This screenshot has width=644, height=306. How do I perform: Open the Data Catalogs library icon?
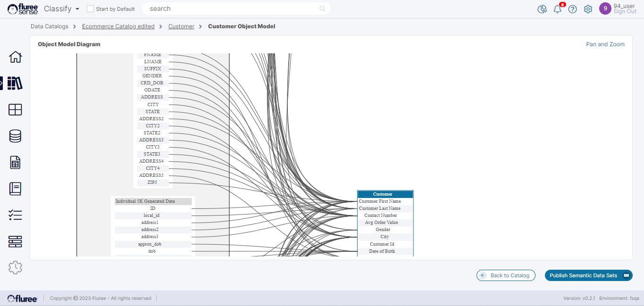15,83
